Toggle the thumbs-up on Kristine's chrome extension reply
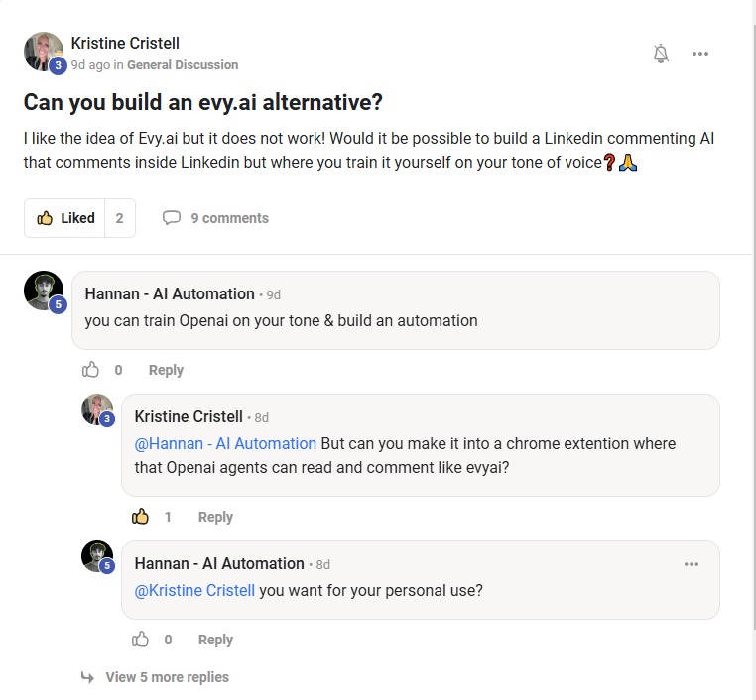The height and width of the screenshot is (700, 756). 141,517
